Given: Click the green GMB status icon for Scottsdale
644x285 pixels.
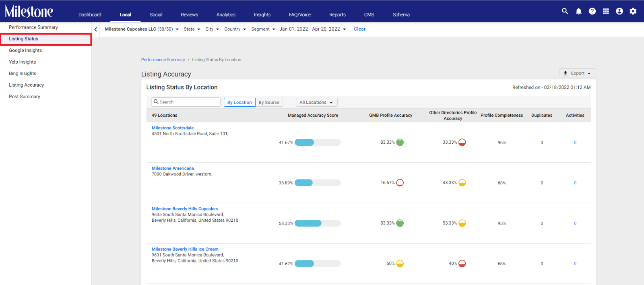Looking at the screenshot, I should [400, 142].
